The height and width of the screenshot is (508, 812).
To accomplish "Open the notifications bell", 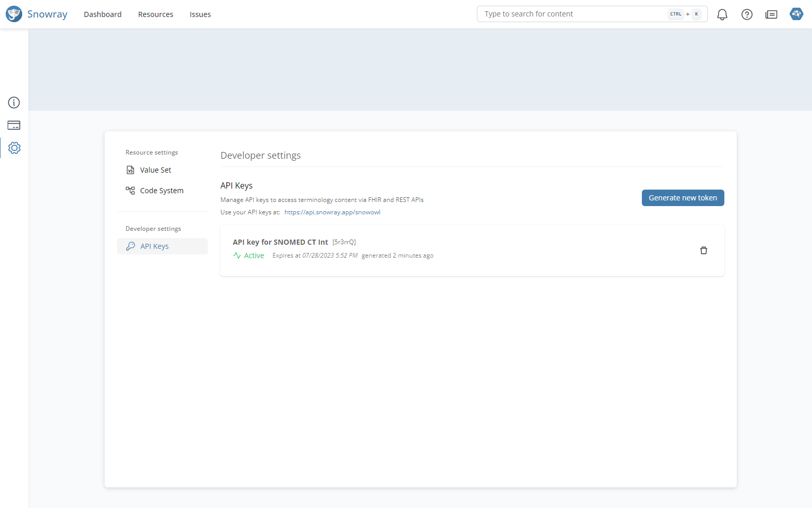I will click(722, 14).
